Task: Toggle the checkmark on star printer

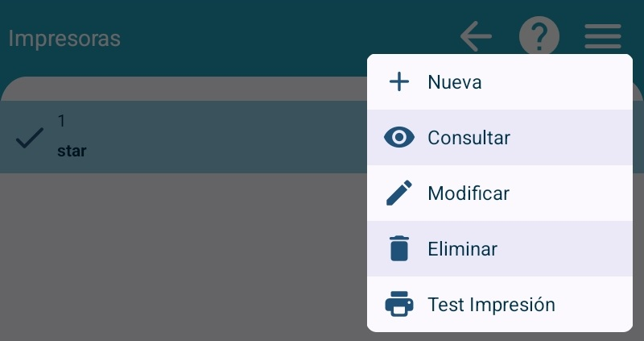Action: point(30,139)
